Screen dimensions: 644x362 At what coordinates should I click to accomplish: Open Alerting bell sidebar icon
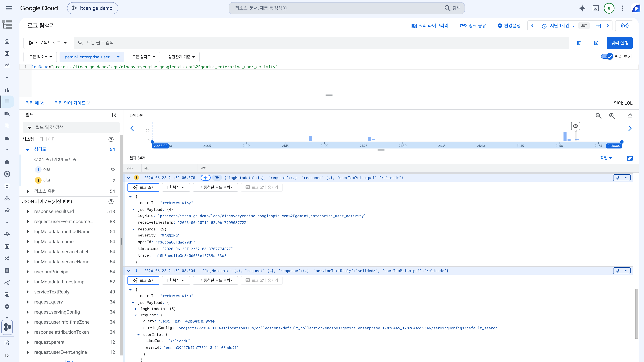point(7,162)
